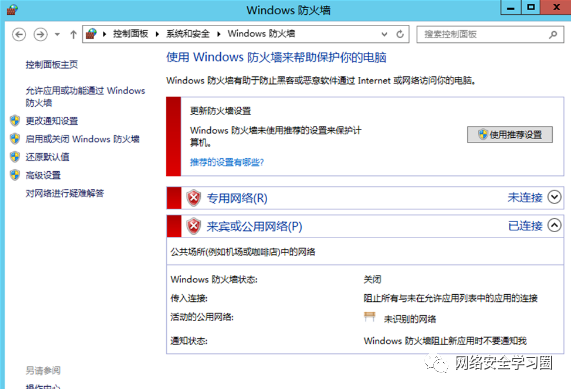Click 未连接 status text
Viewport: 571px width, 389px height.
coord(525,197)
